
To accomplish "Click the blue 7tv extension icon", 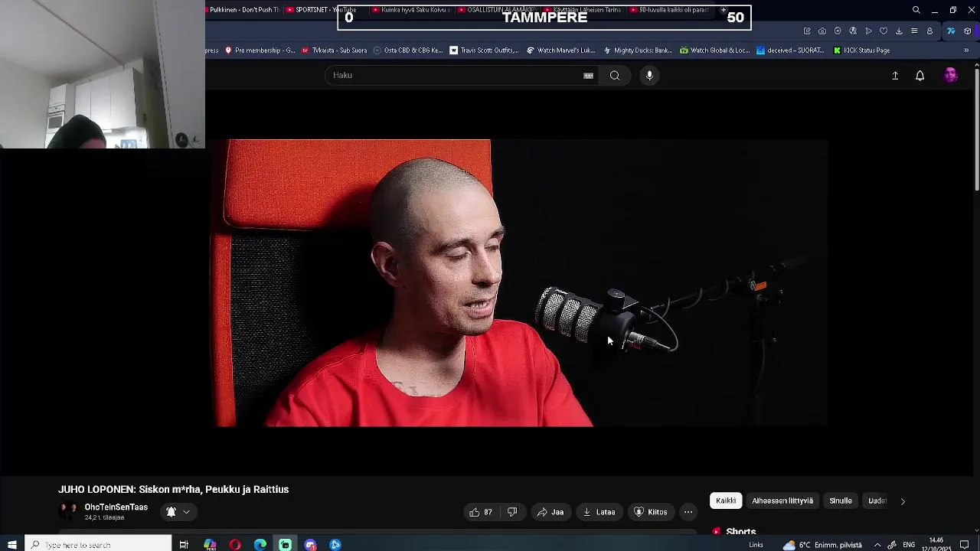I will 951,31.
